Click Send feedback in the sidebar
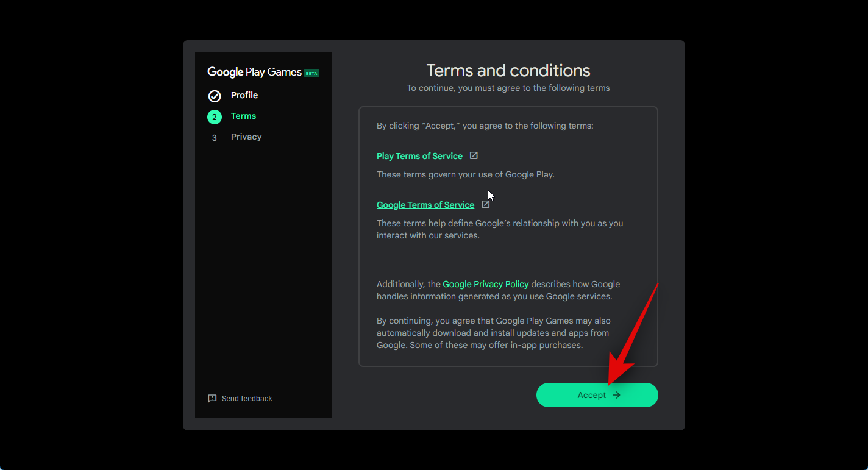Screen dimensions: 868x470 pos(240,398)
